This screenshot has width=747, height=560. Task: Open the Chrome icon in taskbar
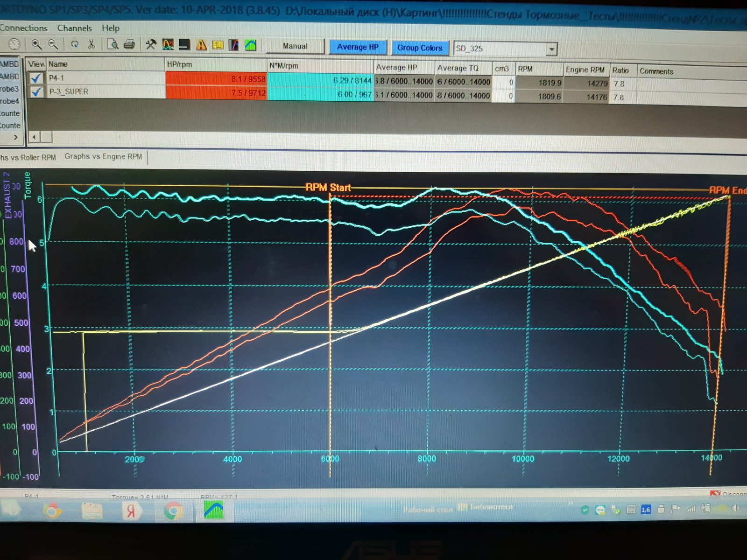tap(173, 510)
